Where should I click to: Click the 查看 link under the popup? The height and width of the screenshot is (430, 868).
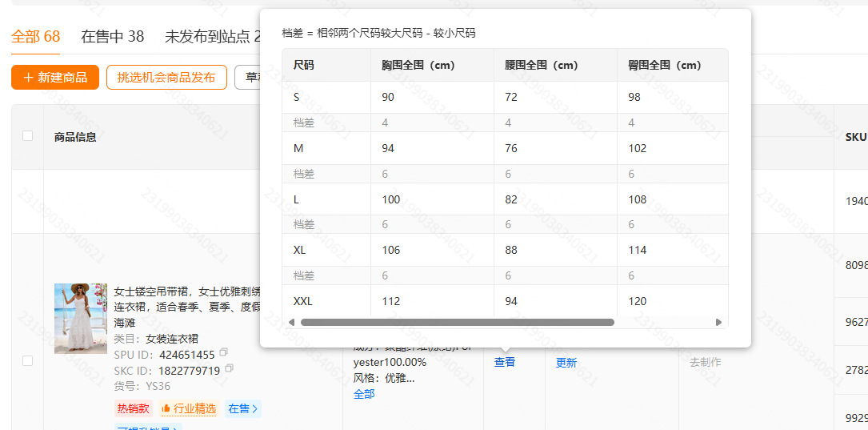pyautogui.click(x=505, y=363)
